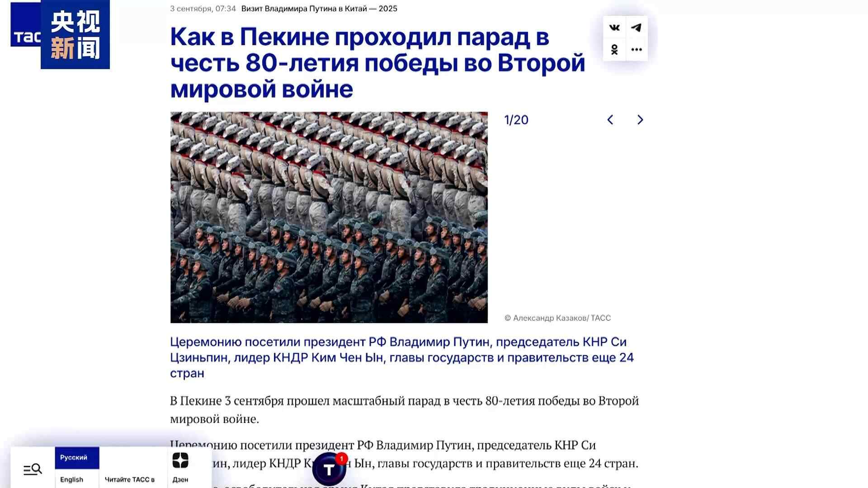Click the red notification badge
Image resolution: width=868 pixels, height=488 pixels.
coord(342,459)
